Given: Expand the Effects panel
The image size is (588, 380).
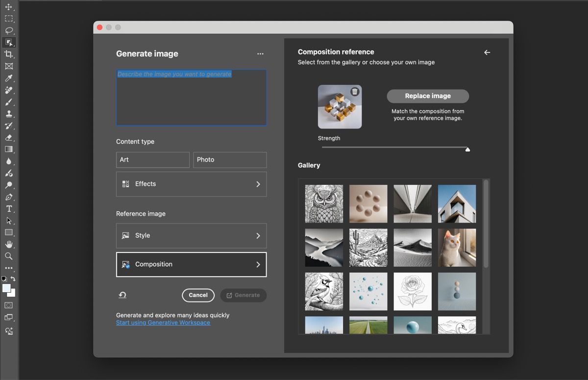Looking at the screenshot, I should click(191, 184).
